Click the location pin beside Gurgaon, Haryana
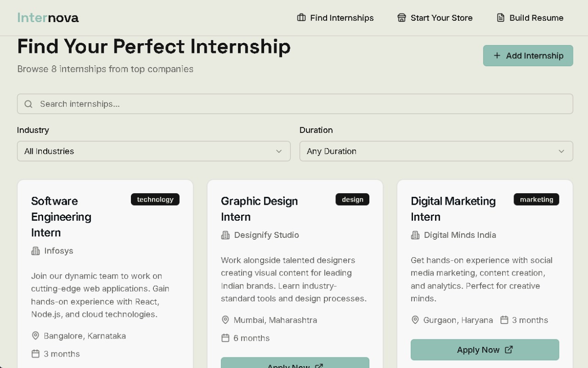The width and height of the screenshot is (588, 368). pyautogui.click(x=415, y=320)
